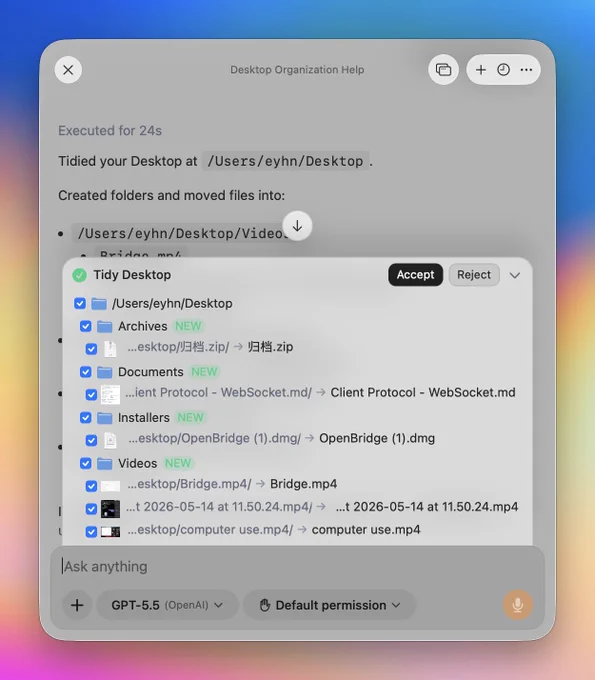Viewport: 595px width, 680px height.
Task: Select the Videos folder label
Action: (137, 464)
